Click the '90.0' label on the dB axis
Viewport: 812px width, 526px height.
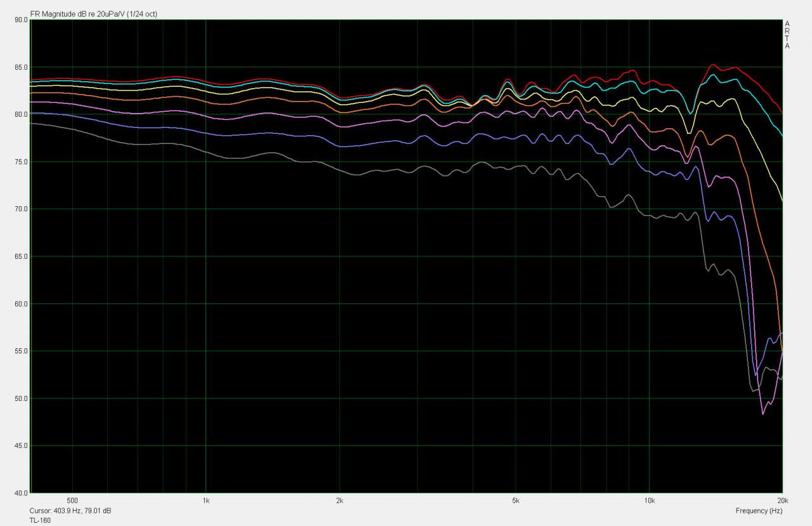pos(20,20)
